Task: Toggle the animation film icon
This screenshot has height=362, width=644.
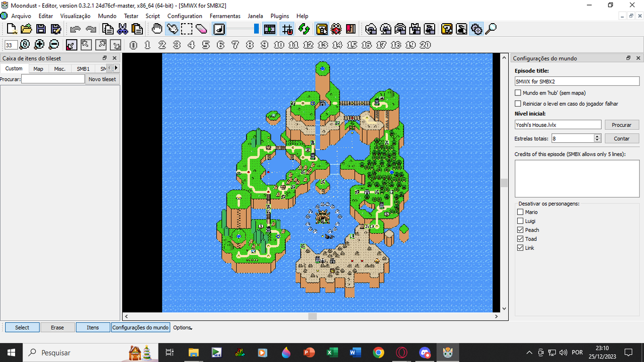Action: pos(270,29)
